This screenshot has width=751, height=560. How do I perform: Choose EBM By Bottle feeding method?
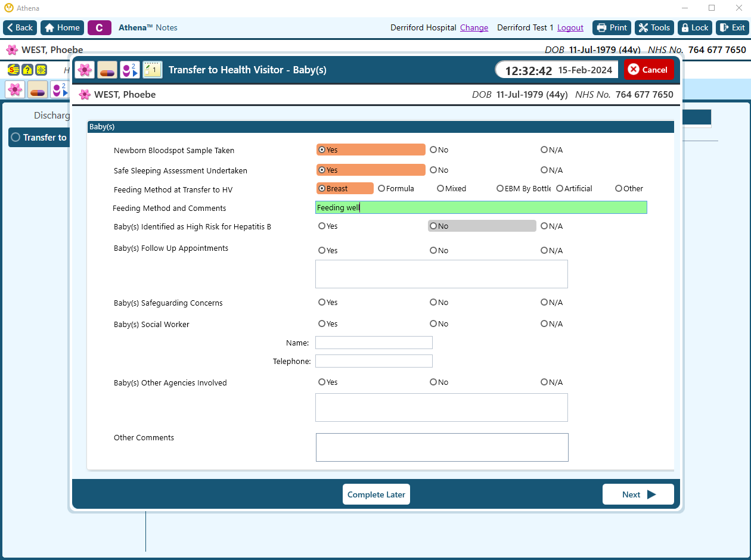coord(524,188)
